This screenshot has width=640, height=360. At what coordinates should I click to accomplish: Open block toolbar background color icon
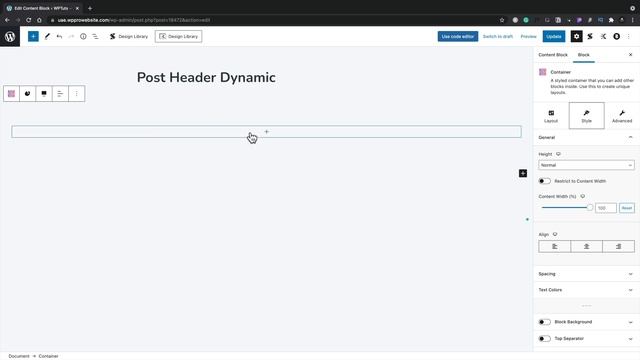27,93
